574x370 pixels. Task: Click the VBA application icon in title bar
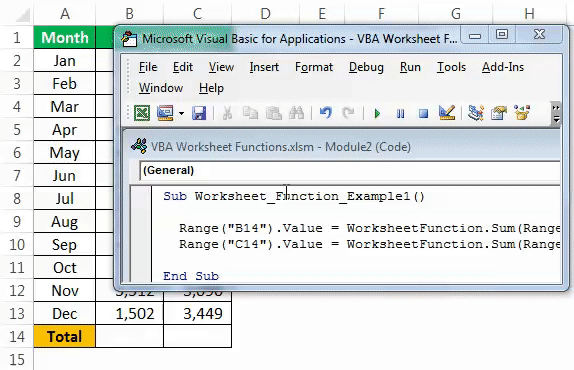pos(129,39)
